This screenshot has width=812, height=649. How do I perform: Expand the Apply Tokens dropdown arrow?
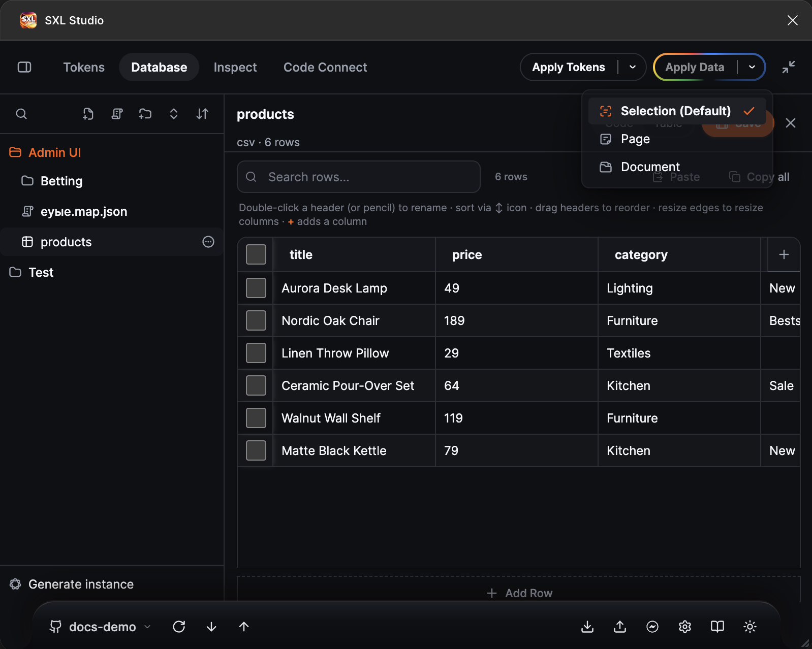point(633,67)
